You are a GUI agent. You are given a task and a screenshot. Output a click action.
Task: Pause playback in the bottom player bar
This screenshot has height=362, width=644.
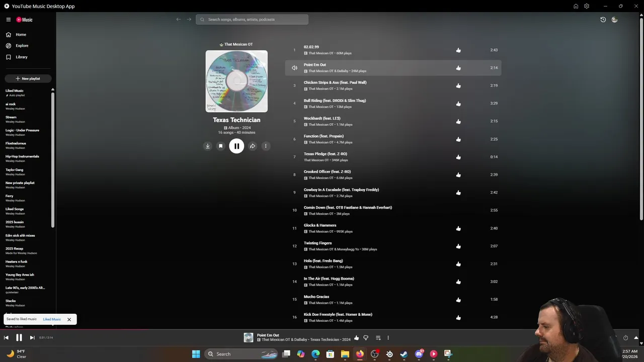(19, 338)
